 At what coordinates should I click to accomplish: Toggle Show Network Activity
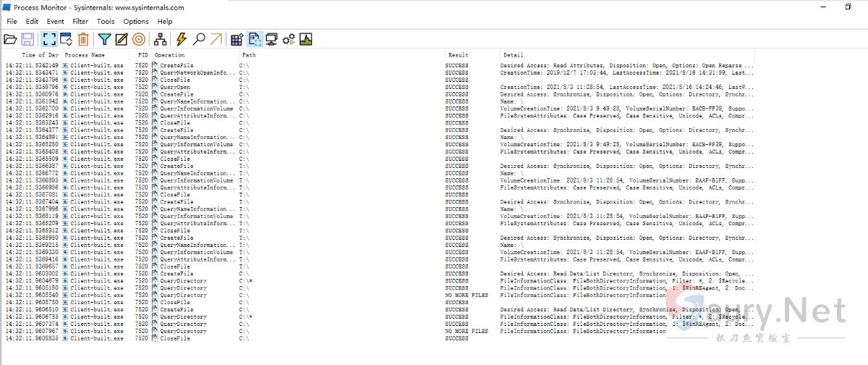272,39
